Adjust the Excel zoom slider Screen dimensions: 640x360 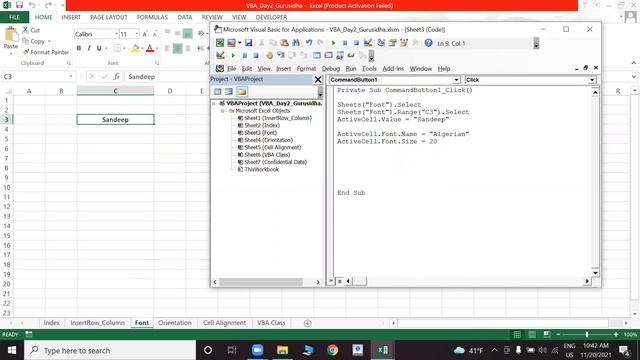click(x=587, y=335)
